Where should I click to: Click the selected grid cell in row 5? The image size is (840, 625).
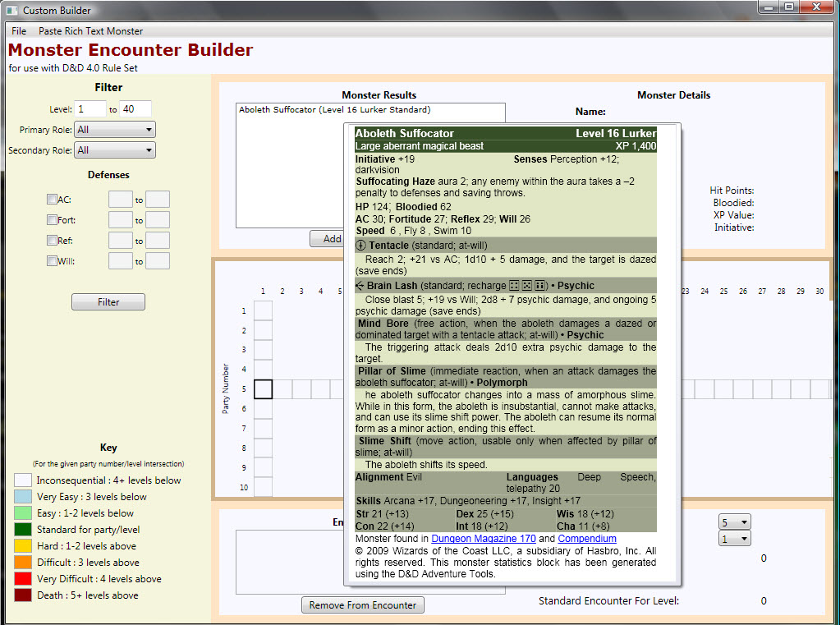point(263,389)
